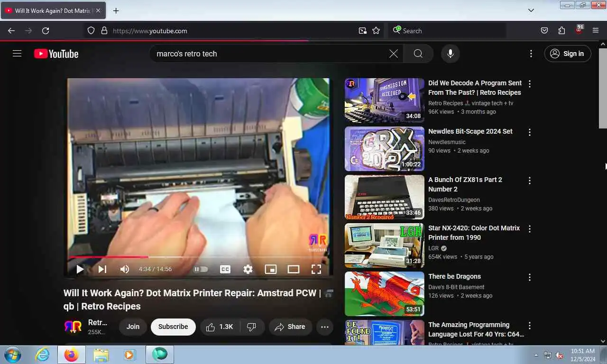
Task: Open 'There be Dragons' video title
Action: pyautogui.click(x=454, y=276)
